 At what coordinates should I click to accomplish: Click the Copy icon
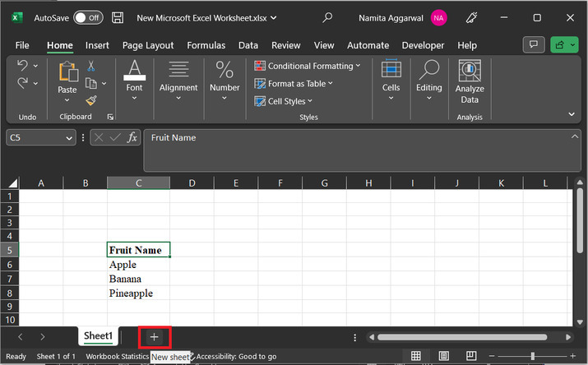(91, 83)
